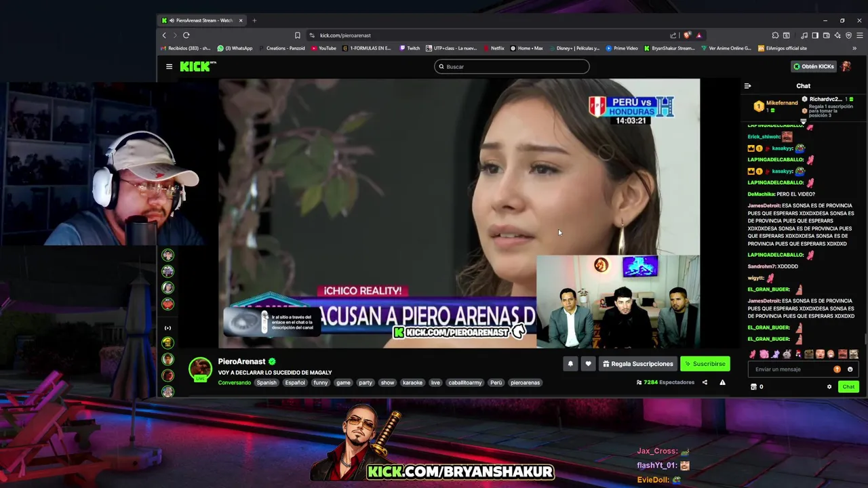Open the browser main menu
This screenshot has height=488, width=868.
click(860, 35)
